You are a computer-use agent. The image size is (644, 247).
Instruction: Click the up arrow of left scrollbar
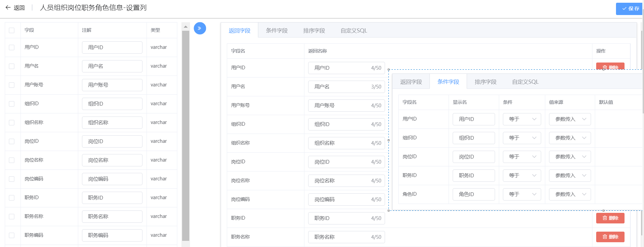click(186, 27)
